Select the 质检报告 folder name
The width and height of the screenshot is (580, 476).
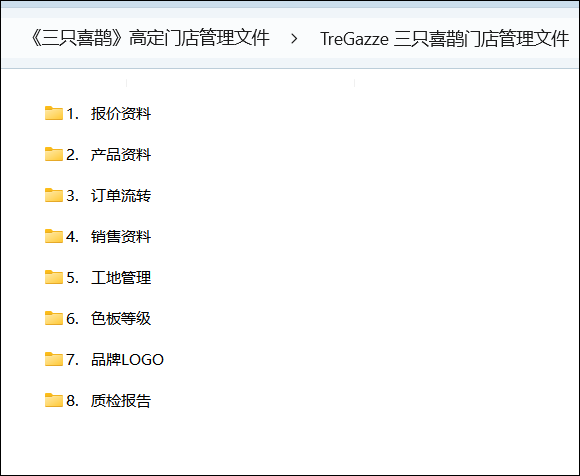tap(121, 401)
